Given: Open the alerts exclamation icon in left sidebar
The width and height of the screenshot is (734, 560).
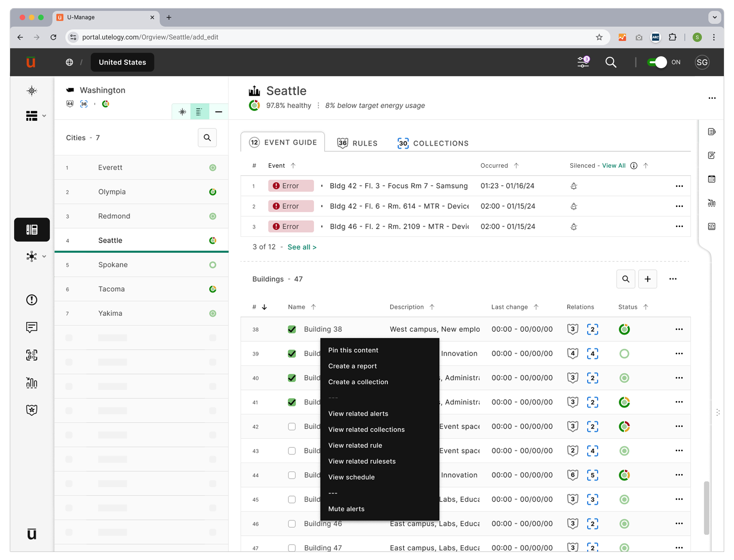Looking at the screenshot, I should [x=32, y=300].
